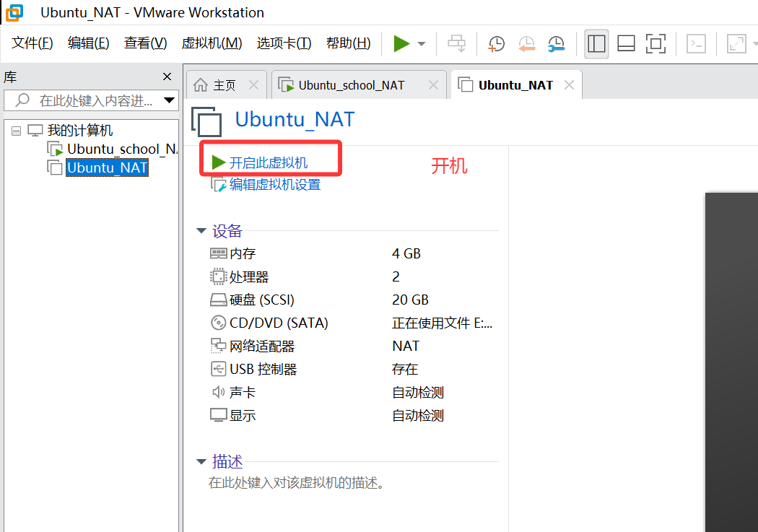Enter full screen mode icon
The image size is (758, 532).
point(655,44)
